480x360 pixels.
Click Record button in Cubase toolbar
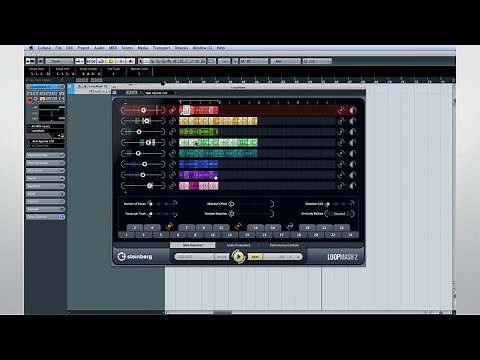(x=130, y=61)
